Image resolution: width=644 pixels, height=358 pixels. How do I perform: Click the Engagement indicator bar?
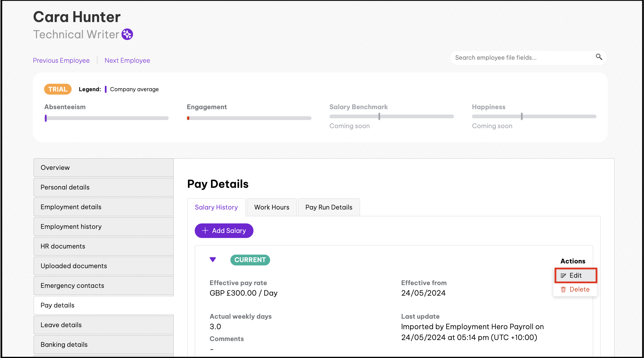tap(249, 118)
